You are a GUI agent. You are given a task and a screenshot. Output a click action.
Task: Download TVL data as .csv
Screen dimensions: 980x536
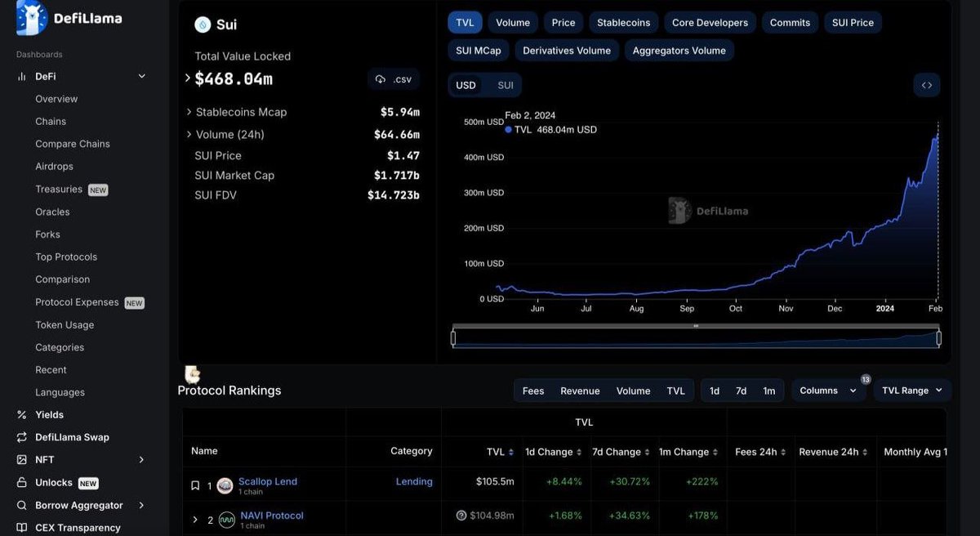(394, 79)
